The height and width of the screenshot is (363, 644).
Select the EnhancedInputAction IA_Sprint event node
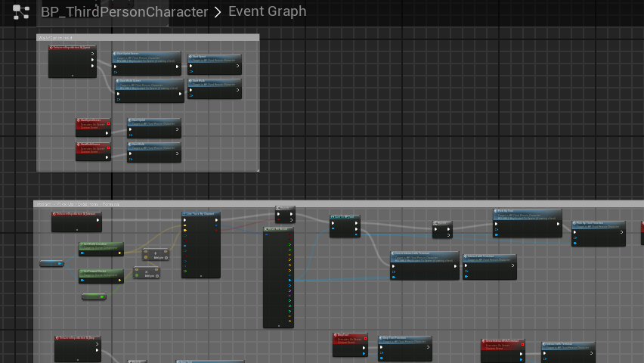click(73, 61)
